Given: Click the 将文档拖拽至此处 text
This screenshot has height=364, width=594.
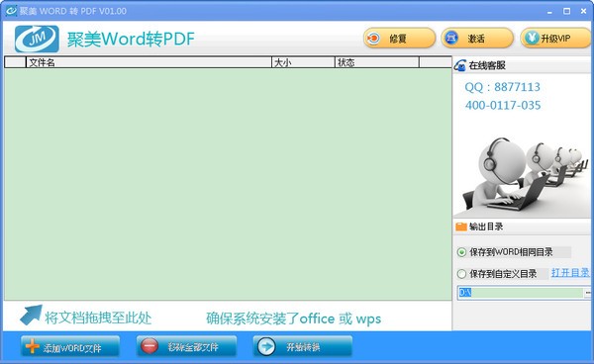Looking at the screenshot, I should coord(98,318).
